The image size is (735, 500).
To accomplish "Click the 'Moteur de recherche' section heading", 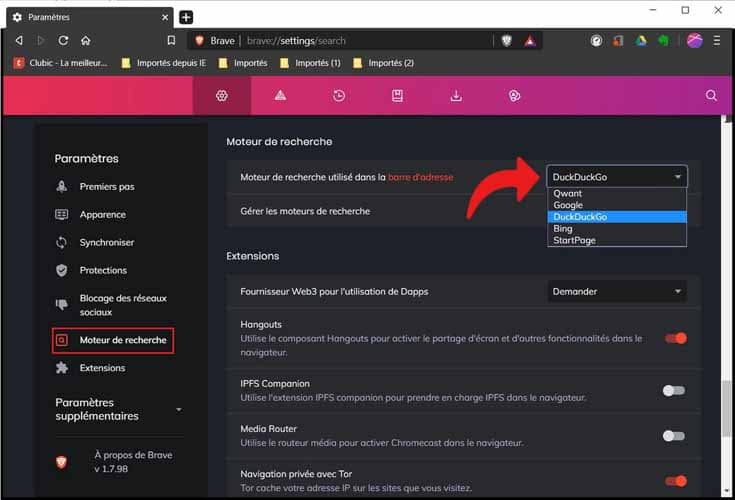I will click(279, 142).
